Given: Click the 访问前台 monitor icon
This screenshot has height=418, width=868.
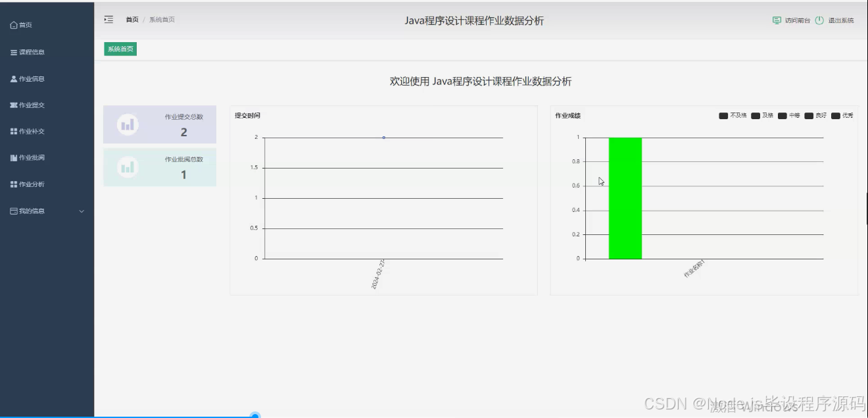Looking at the screenshot, I should pos(777,20).
